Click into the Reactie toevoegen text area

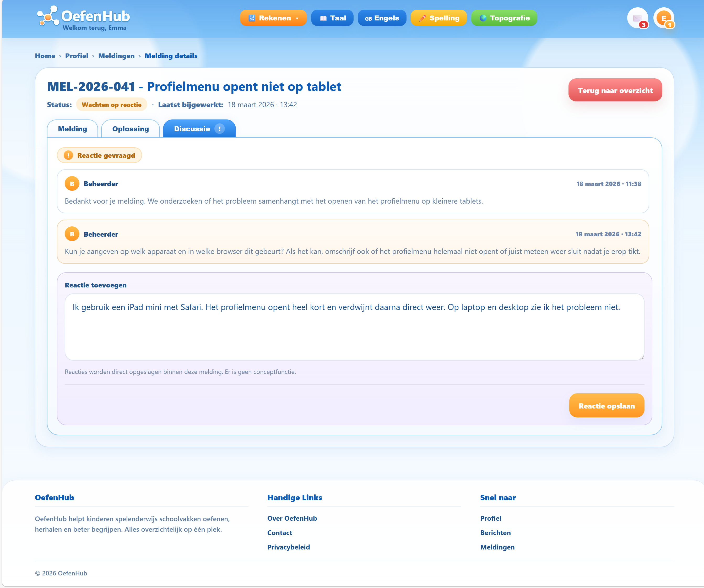coord(354,327)
